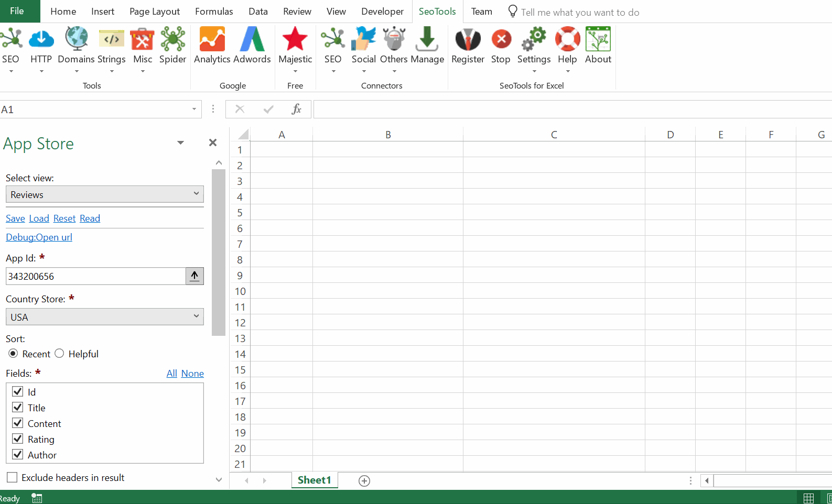Viewport: 832px width, 504px height.
Task: Close the App Store task pane
Action: [x=213, y=143]
